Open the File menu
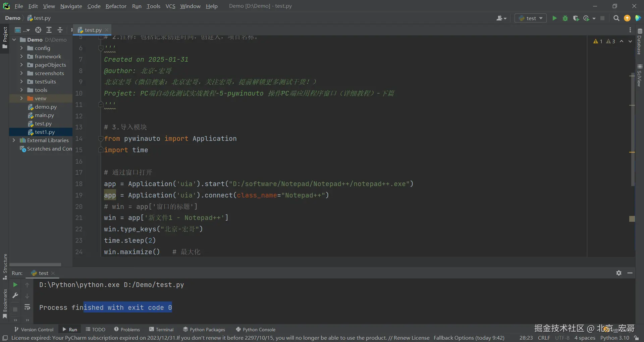Viewport: 644px width, 342px height. [x=19, y=6]
